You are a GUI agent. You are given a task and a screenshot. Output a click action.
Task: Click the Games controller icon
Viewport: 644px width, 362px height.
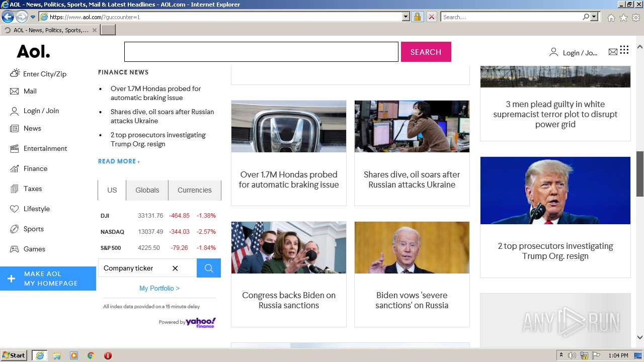click(x=14, y=249)
